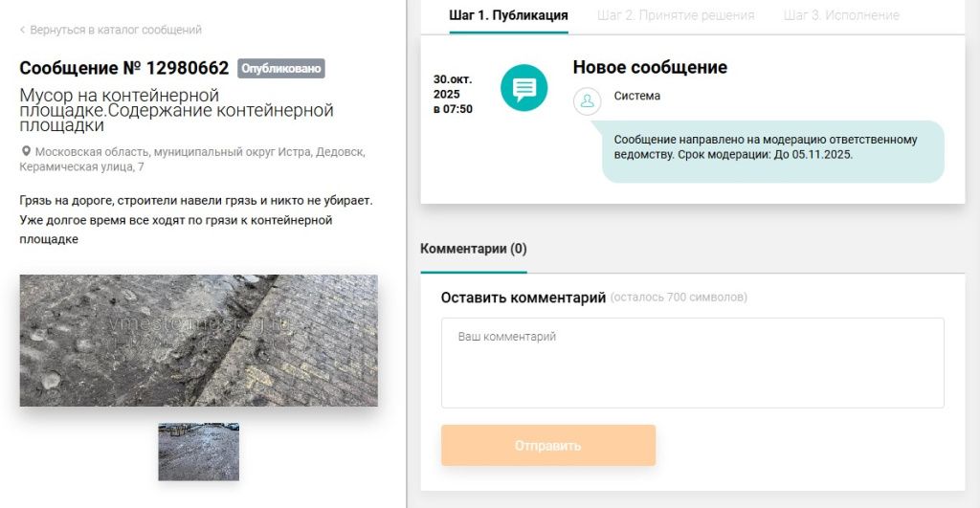Open the large muddy road photo
The height and width of the screenshot is (508, 980).
pyautogui.click(x=199, y=340)
